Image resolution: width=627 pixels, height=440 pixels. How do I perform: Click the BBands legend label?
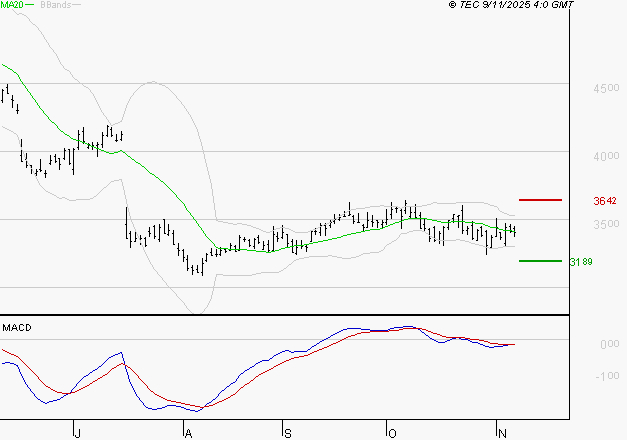(x=56, y=5)
